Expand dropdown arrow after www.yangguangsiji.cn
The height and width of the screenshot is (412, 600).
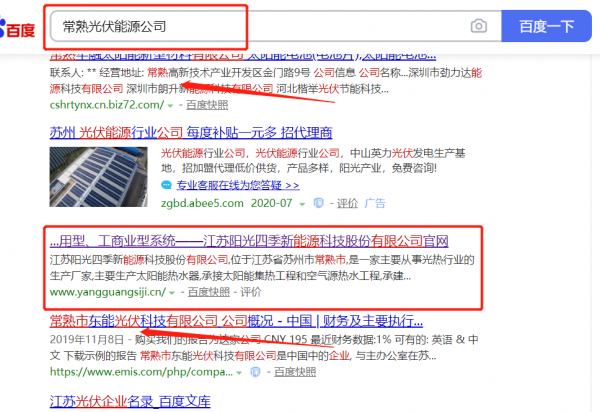point(172,293)
